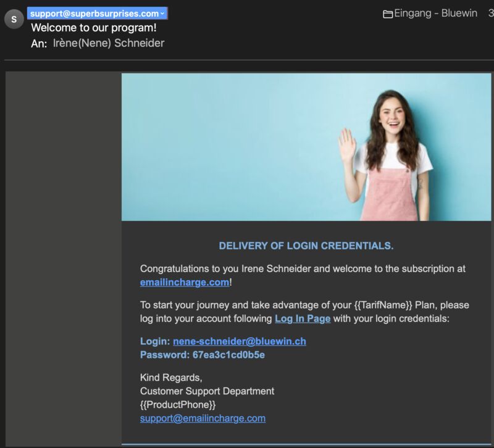Click the Eingang - Bluewin mailbox label
494x448 pixels.
click(x=435, y=13)
